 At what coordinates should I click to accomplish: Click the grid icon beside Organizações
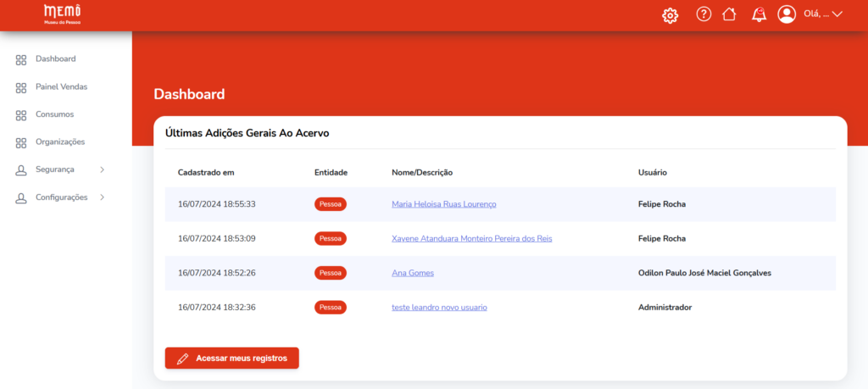(x=21, y=142)
